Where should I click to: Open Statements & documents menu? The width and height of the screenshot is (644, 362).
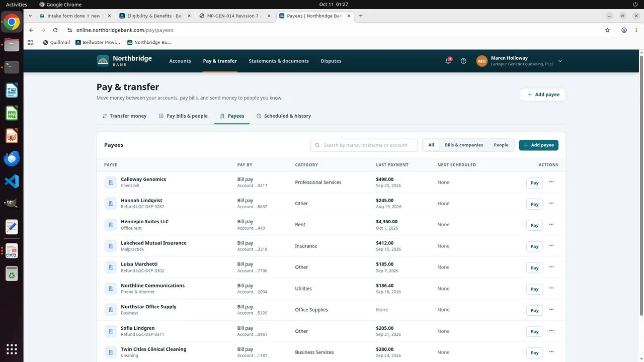point(279,61)
